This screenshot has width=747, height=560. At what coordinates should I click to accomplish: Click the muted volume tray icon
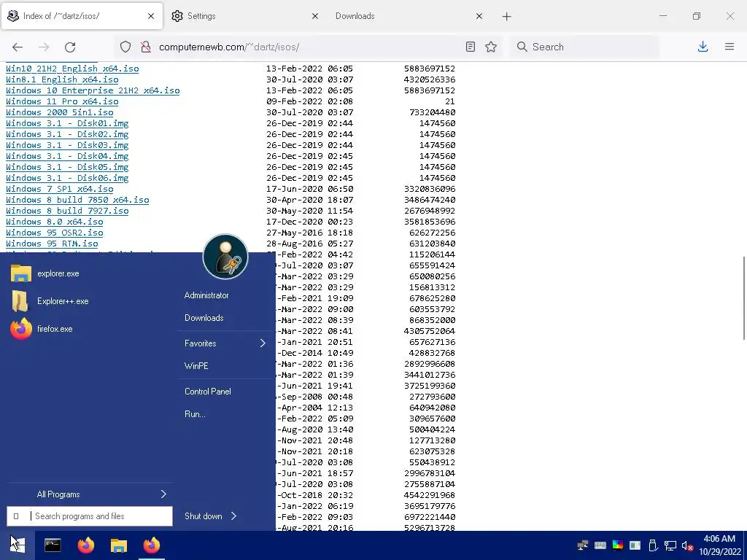(687, 545)
